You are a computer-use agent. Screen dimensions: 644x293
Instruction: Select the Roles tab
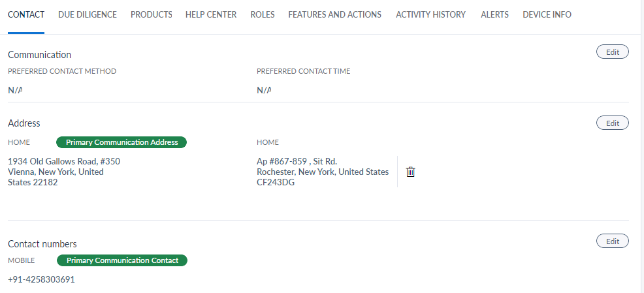(263, 14)
